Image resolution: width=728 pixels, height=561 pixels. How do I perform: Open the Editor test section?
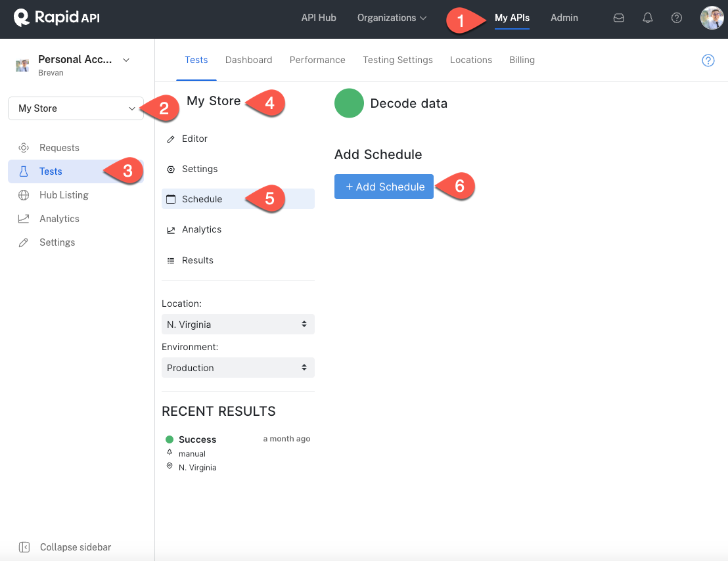pyautogui.click(x=238, y=139)
